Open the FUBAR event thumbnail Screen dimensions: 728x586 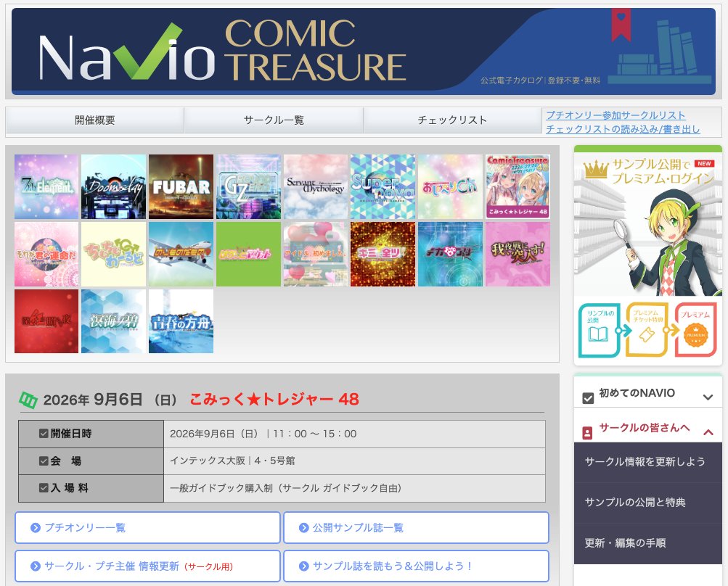click(x=181, y=186)
